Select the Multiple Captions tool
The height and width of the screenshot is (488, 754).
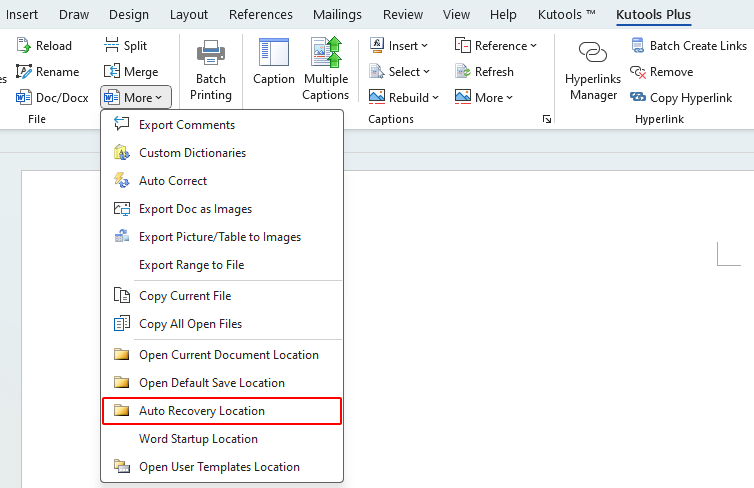[326, 54]
